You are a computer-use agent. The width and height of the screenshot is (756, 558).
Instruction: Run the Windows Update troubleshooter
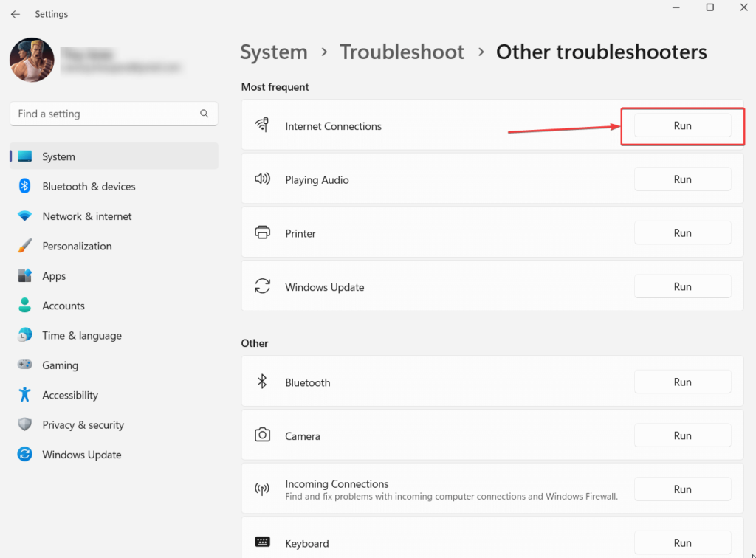tap(682, 286)
